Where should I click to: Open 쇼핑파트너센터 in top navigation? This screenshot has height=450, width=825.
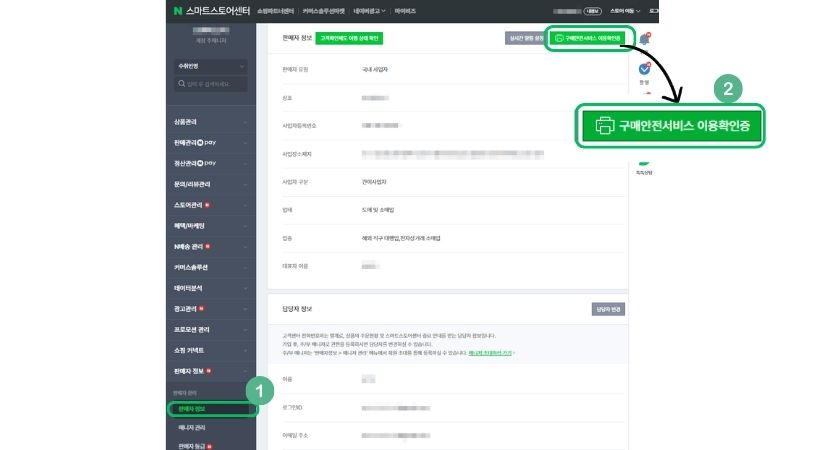[x=275, y=11]
